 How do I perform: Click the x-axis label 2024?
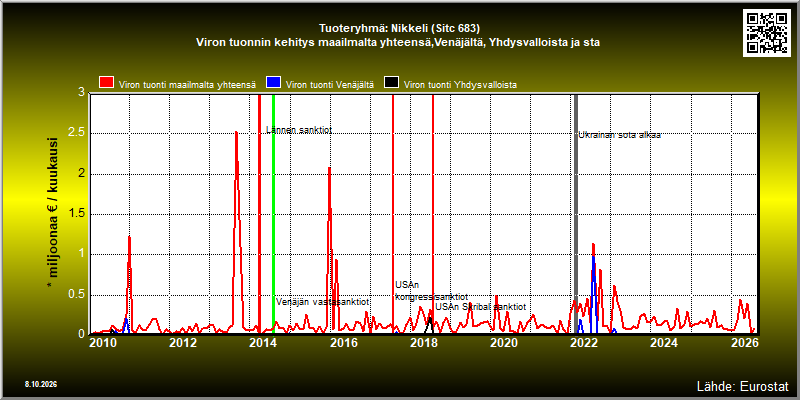point(664,342)
